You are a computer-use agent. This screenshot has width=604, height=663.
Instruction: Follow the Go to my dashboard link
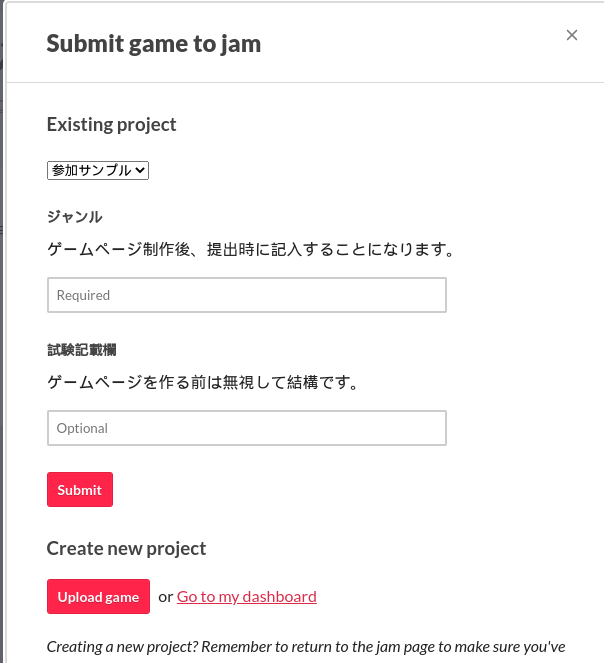[x=247, y=597]
